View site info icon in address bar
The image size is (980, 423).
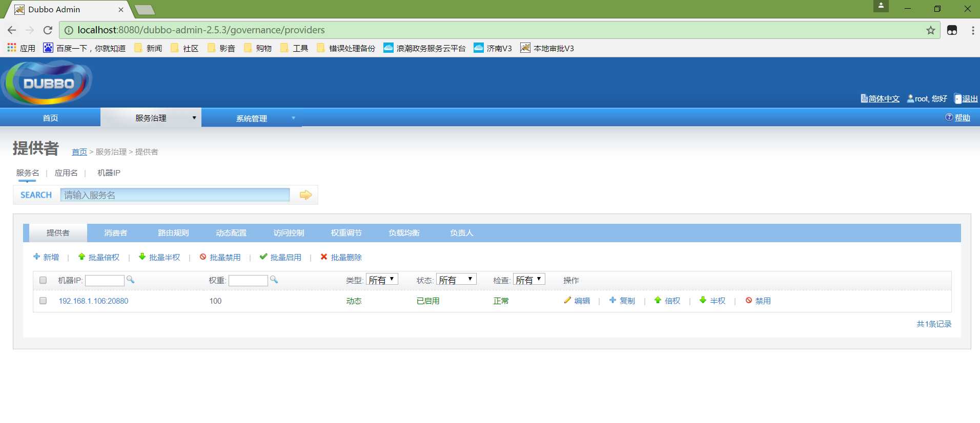pos(69,30)
